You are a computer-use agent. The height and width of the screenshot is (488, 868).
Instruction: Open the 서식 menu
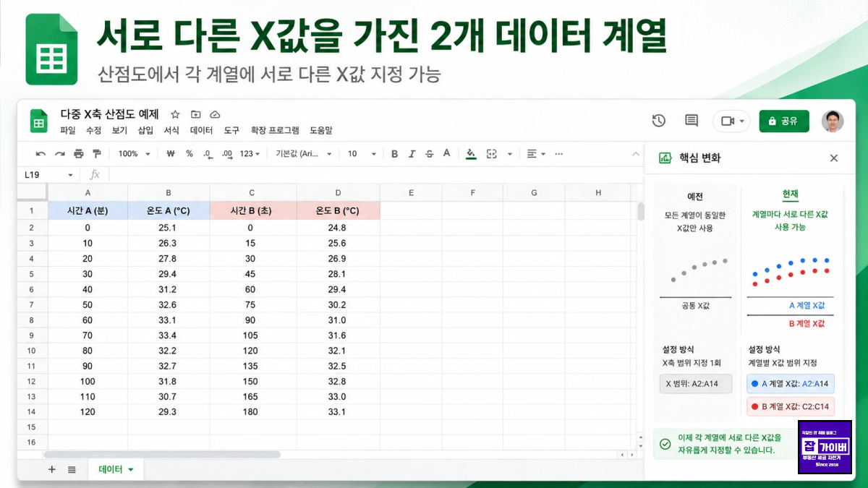tap(171, 131)
